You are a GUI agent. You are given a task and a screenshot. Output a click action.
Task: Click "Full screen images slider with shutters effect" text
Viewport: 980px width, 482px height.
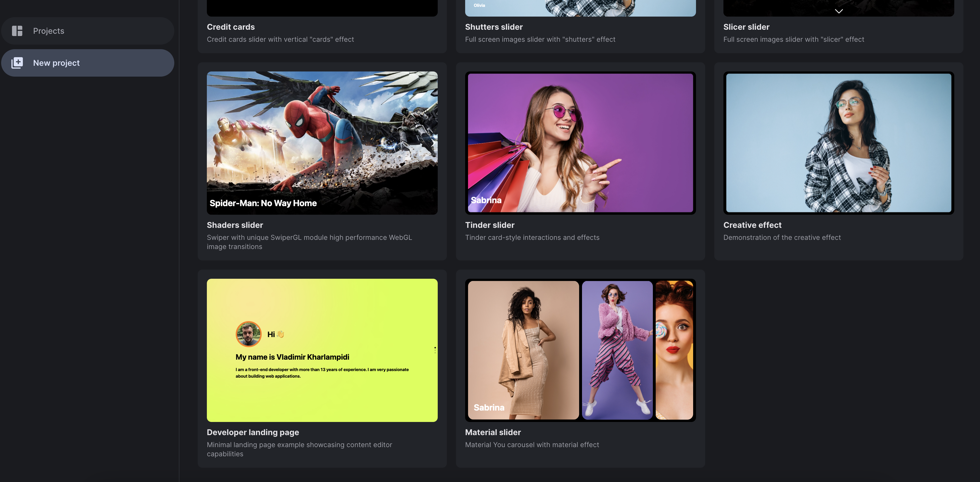[540, 39]
